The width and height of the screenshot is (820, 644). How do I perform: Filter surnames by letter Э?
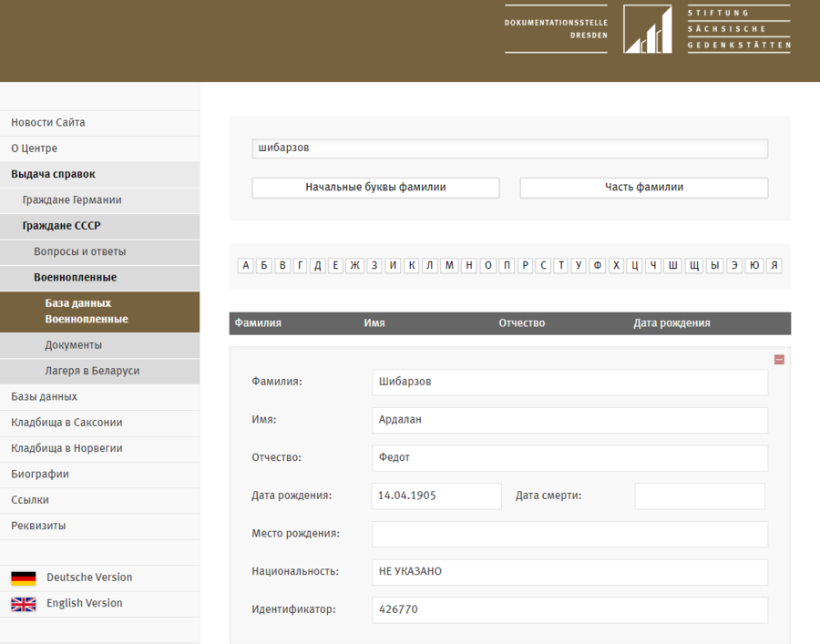click(x=734, y=266)
